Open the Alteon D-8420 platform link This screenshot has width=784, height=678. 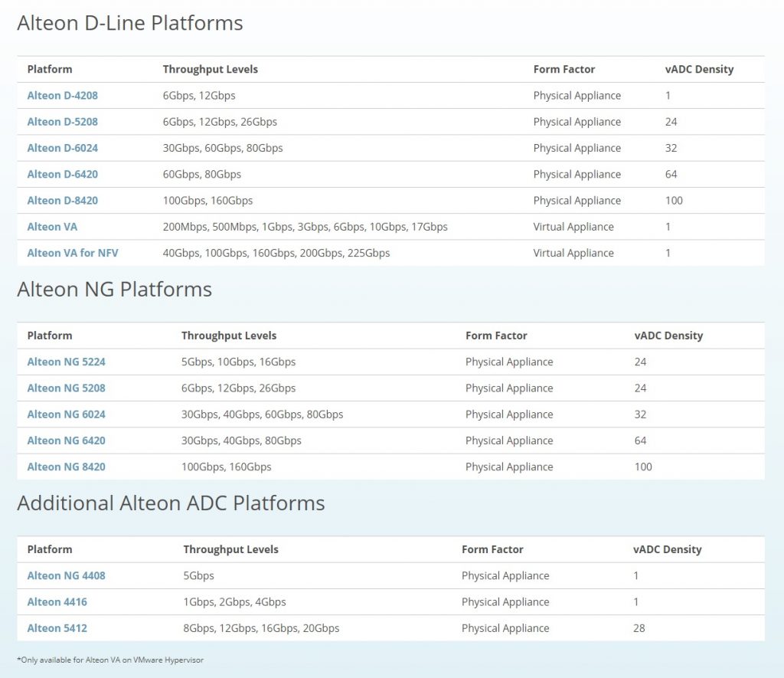pos(63,201)
